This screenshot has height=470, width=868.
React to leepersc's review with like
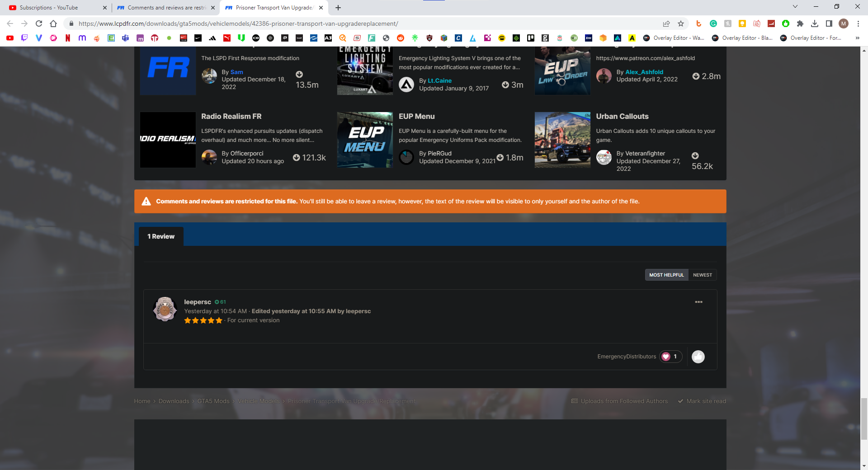click(x=698, y=357)
